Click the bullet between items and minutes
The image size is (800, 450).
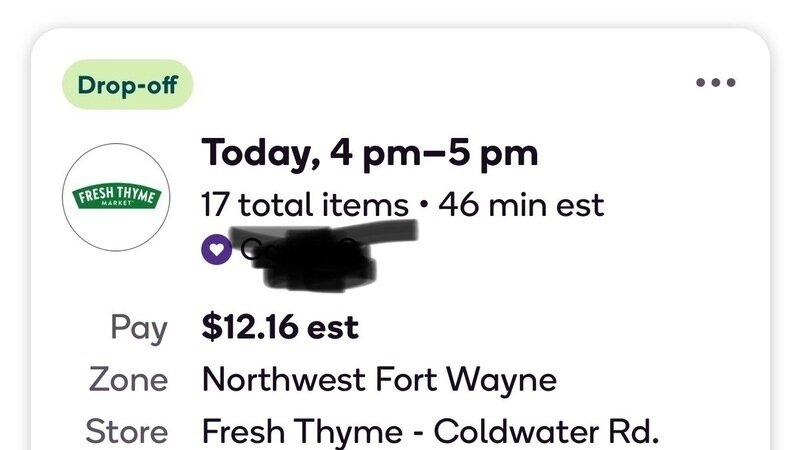[423, 206]
